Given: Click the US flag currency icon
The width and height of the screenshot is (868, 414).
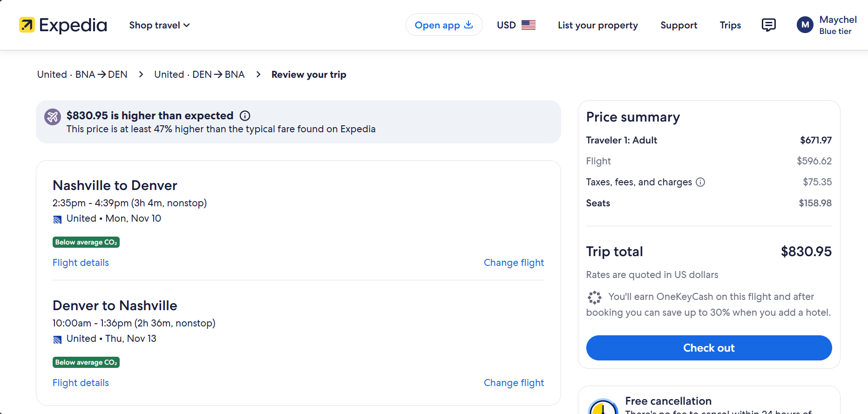Looking at the screenshot, I should tap(529, 25).
